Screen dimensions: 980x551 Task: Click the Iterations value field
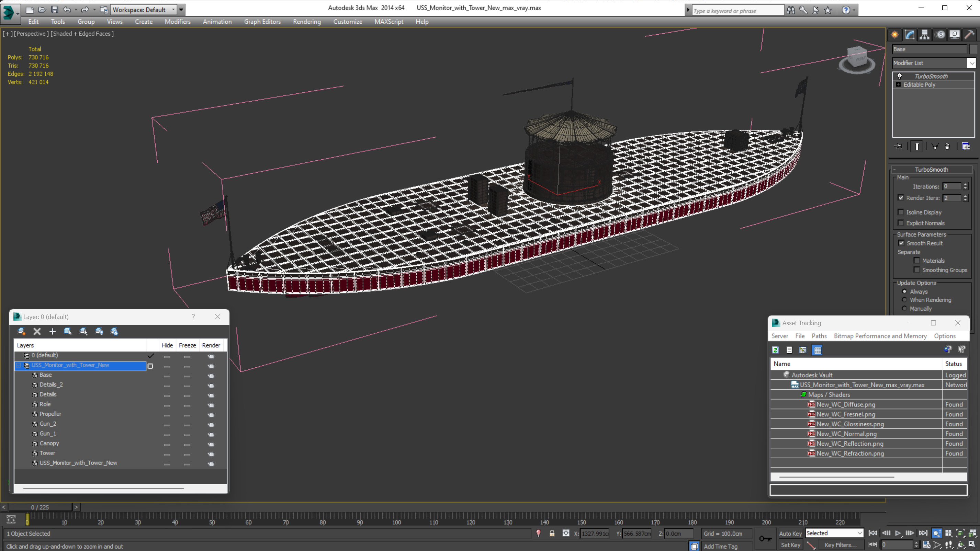tap(952, 186)
